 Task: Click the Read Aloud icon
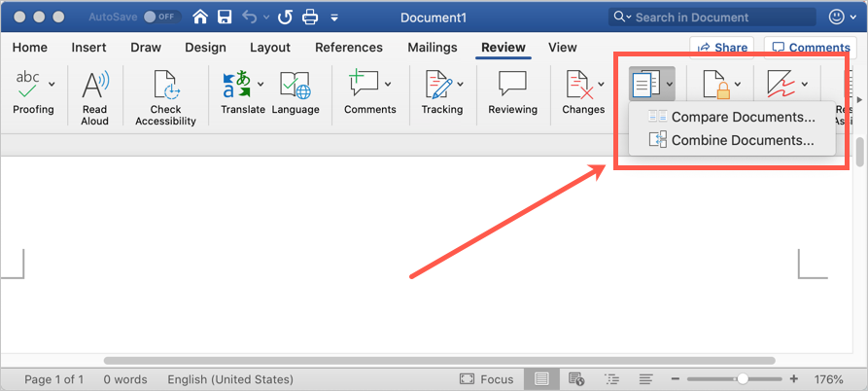(95, 86)
